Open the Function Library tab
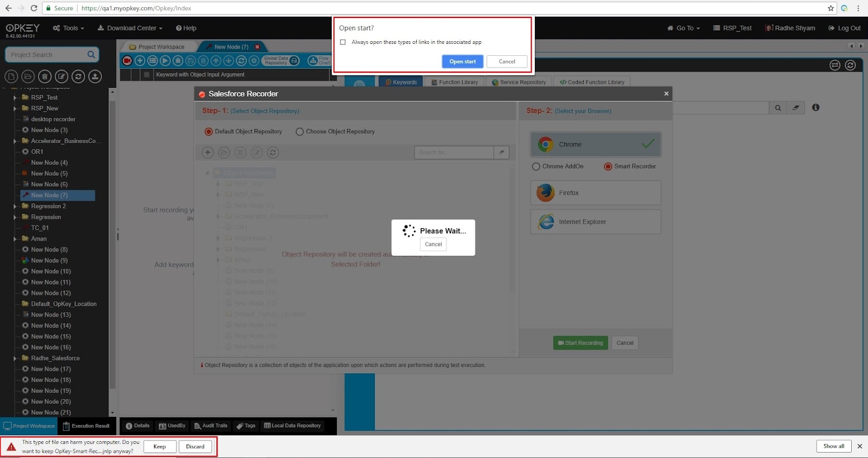Viewport: 868px width, 458px height. pos(455,82)
